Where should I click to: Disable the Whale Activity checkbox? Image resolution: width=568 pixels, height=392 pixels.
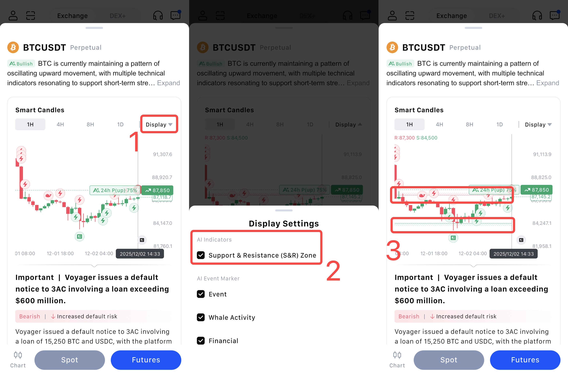pos(201,317)
